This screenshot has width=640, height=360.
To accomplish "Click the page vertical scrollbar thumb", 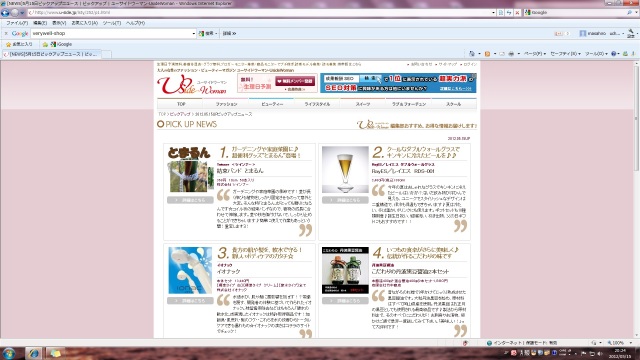I will click(636, 118).
